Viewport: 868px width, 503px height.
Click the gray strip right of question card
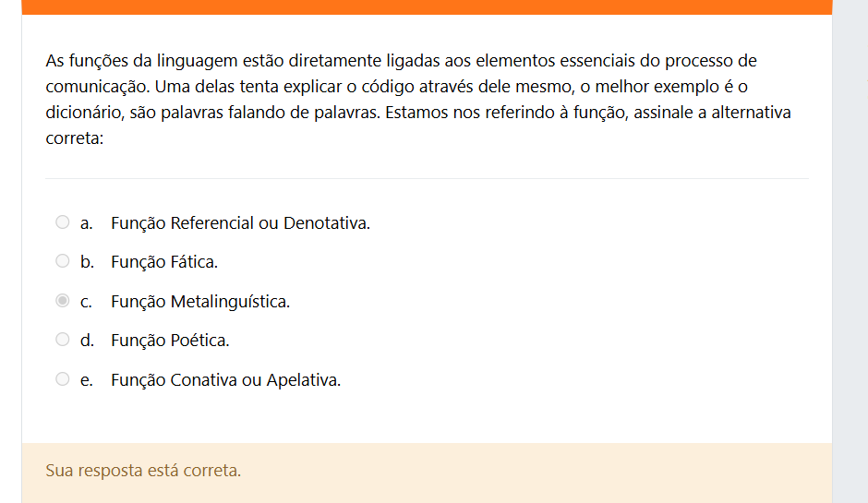(850, 249)
